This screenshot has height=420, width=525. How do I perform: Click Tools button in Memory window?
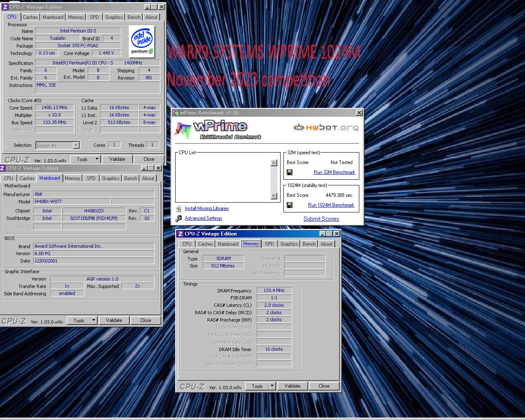(257, 386)
